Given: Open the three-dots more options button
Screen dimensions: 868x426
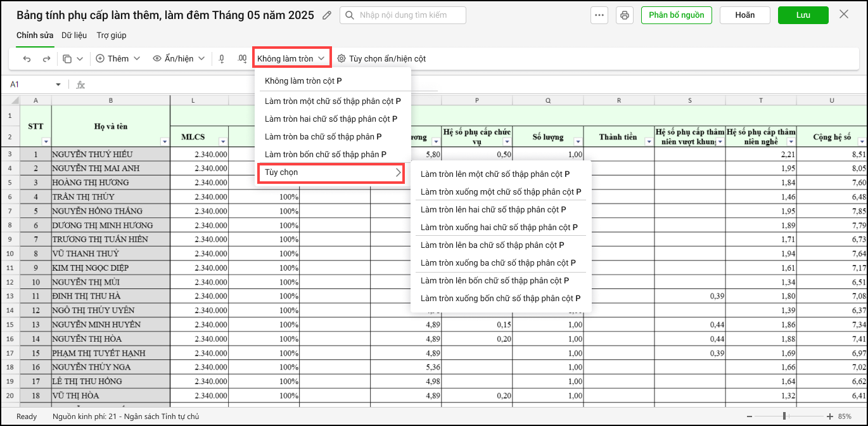Looking at the screenshot, I should tap(599, 15).
